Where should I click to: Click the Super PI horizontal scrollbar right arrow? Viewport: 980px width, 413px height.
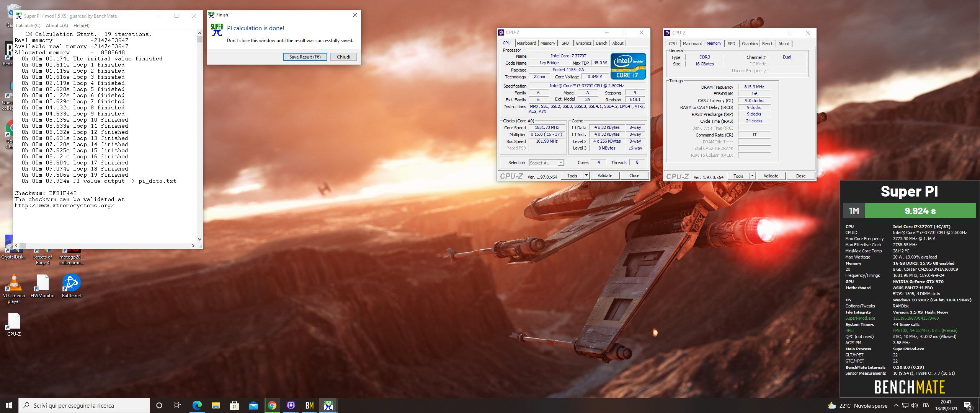193,246
